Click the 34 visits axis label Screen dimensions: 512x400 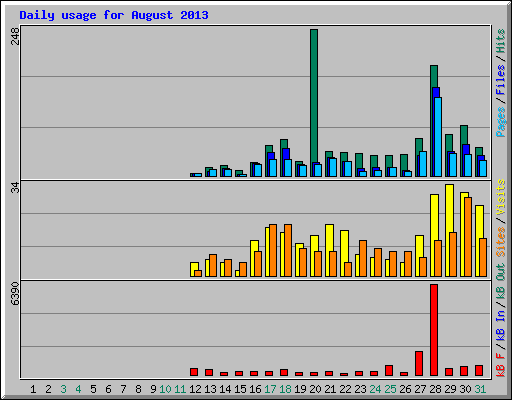click(15, 188)
